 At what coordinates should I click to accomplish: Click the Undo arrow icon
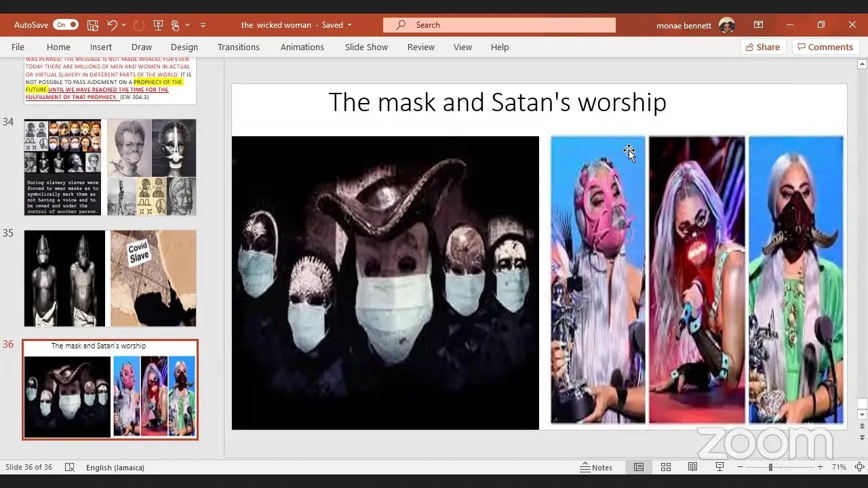pyautogui.click(x=112, y=25)
